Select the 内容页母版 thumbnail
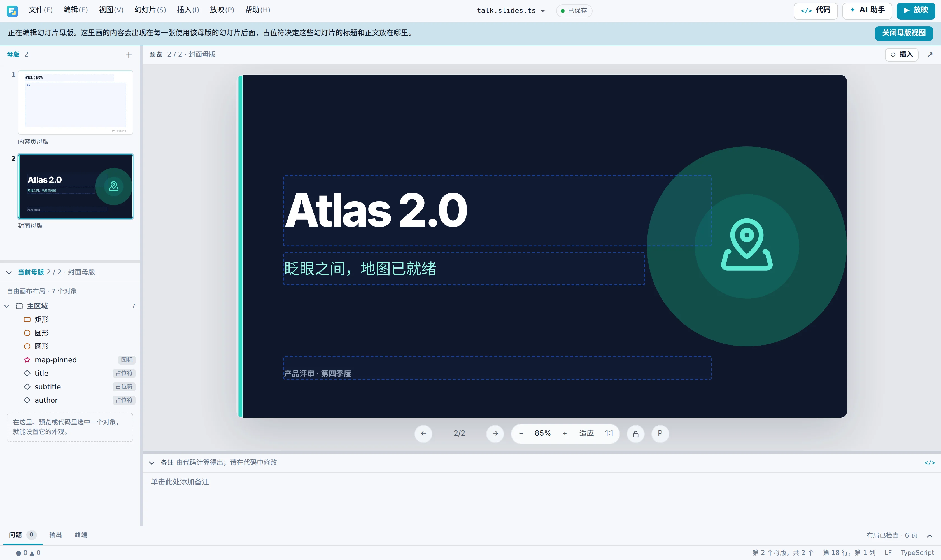The image size is (941, 560). (x=76, y=103)
